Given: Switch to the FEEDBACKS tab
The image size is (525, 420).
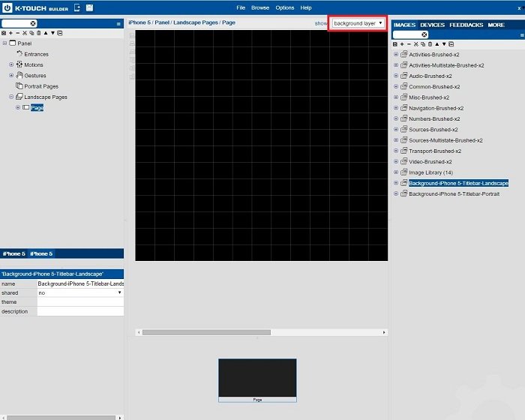Looking at the screenshot, I should pos(466,25).
